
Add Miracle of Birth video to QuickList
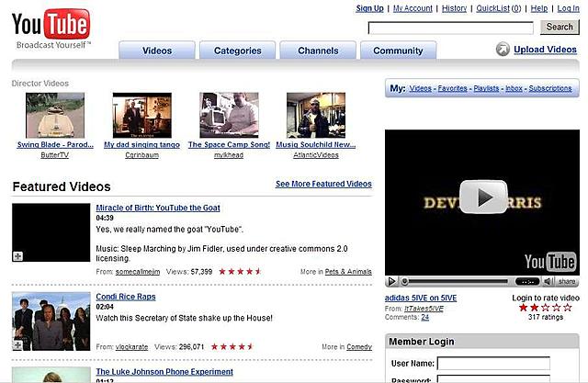coord(17,256)
